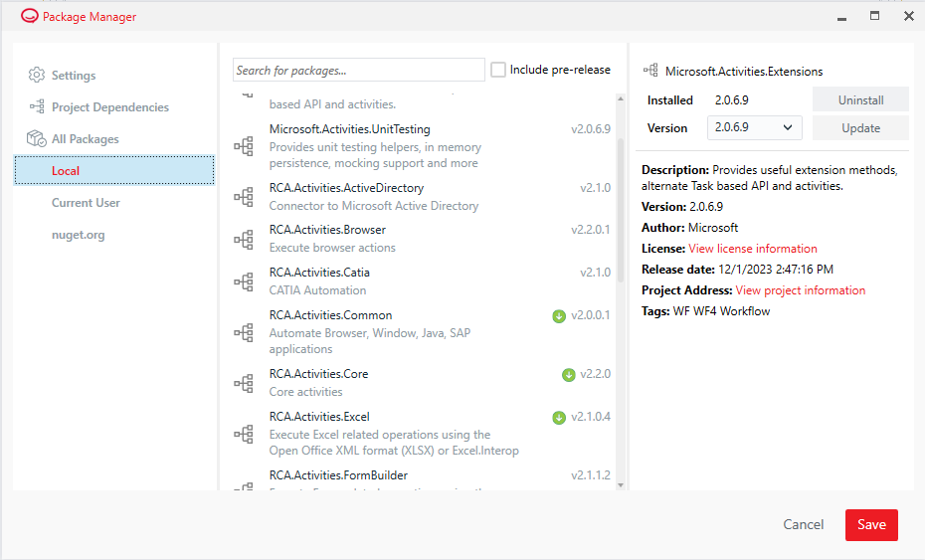925x560 pixels.
Task: Click the Project Dependencies tree icon
Action: (x=37, y=106)
